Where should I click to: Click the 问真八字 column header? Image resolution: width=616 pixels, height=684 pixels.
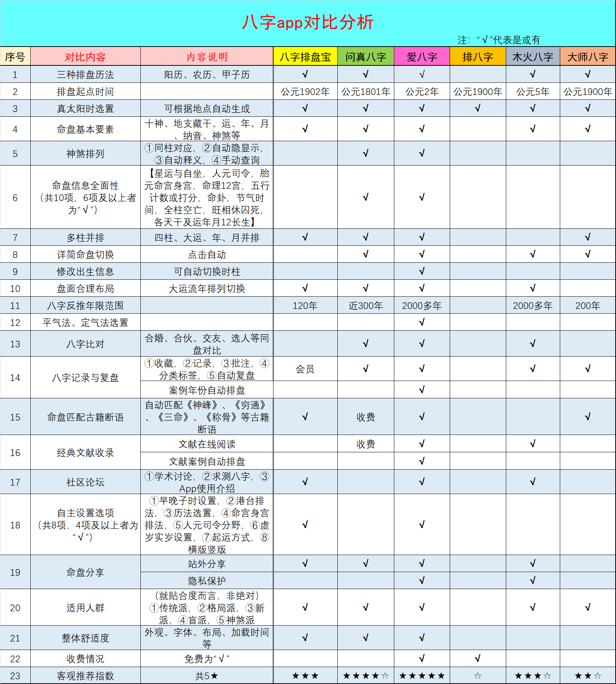coord(366,57)
